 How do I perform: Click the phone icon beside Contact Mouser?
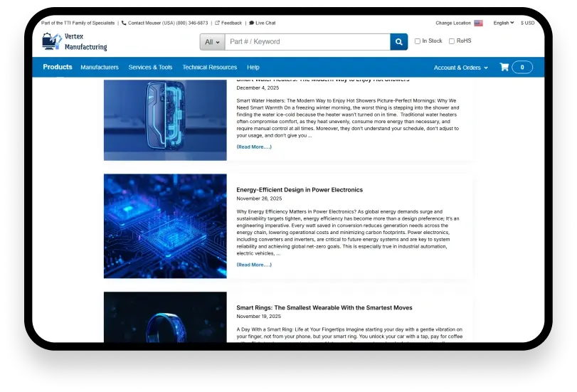[124, 23]
